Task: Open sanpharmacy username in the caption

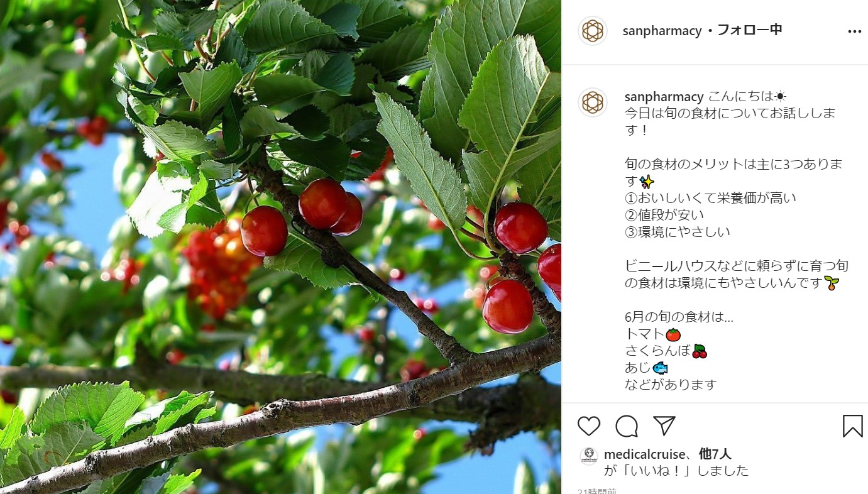Action: (664, 97)
